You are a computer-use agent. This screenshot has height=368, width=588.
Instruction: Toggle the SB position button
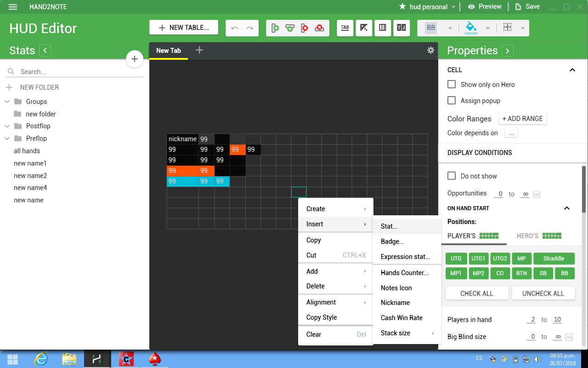click(543, 273)
